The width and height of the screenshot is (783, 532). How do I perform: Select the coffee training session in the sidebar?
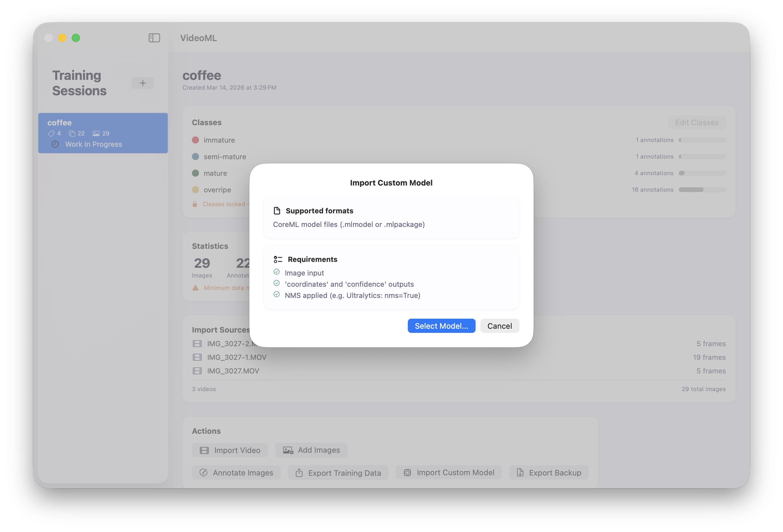tap(103, 133)
